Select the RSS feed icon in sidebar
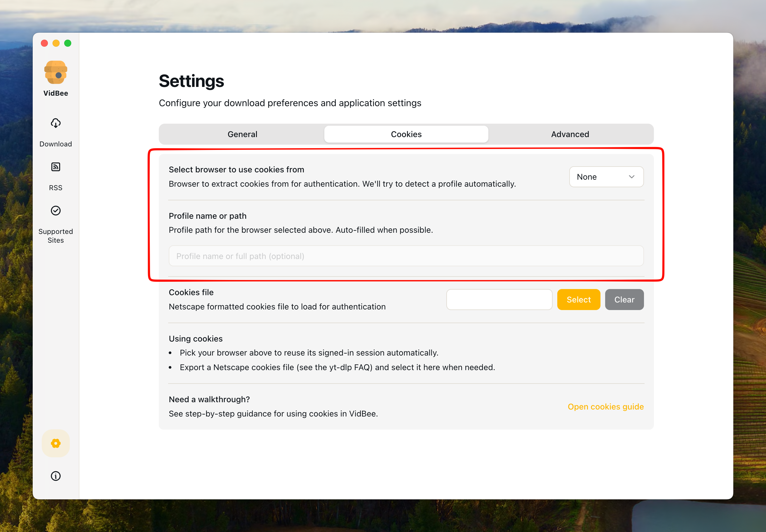This screenshot has width=766, height=532. tap(55, 167)
